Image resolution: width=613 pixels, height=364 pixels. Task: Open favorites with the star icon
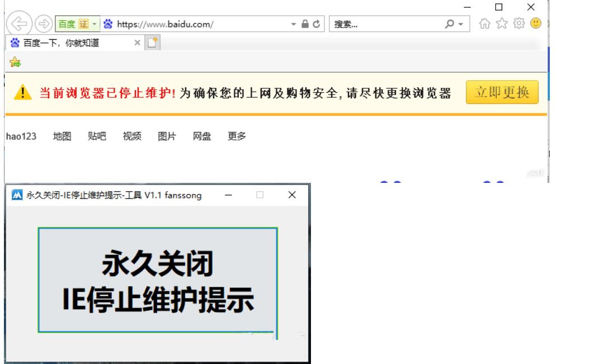coord(502,23)
